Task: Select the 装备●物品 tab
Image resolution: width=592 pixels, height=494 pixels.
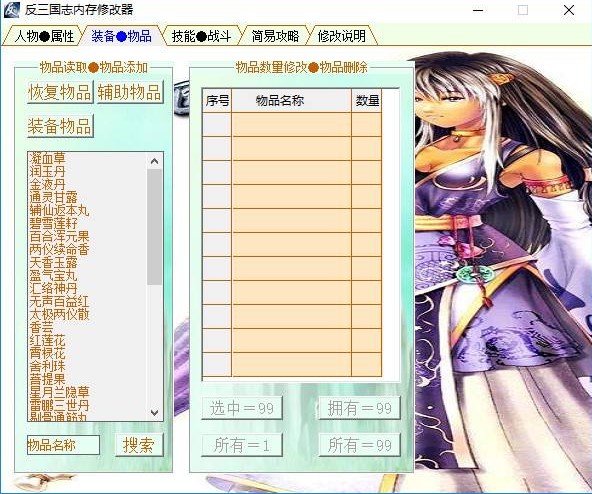Action: 122,36
